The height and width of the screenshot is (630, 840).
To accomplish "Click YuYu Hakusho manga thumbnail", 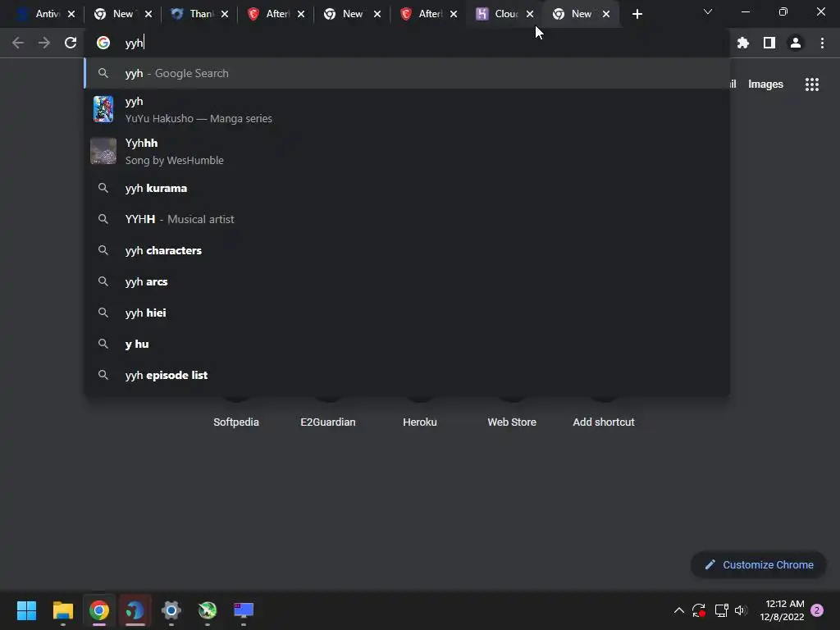I will click(x=103, y=109).
